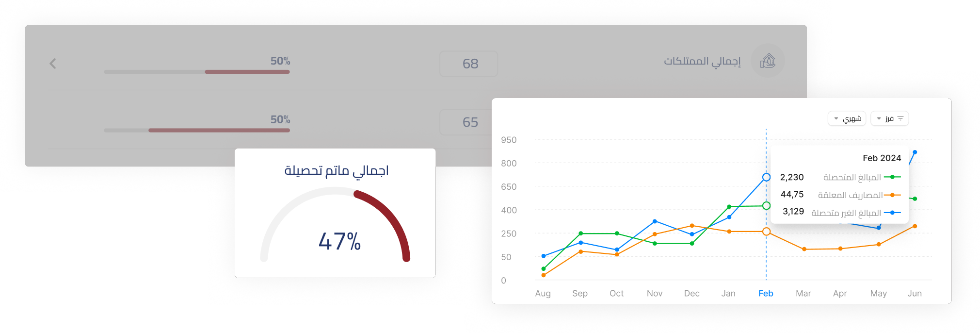Image resolution: width=980 pixels, height=333 pixels.
Task: Click the box showing value 68
Action: 468,64
